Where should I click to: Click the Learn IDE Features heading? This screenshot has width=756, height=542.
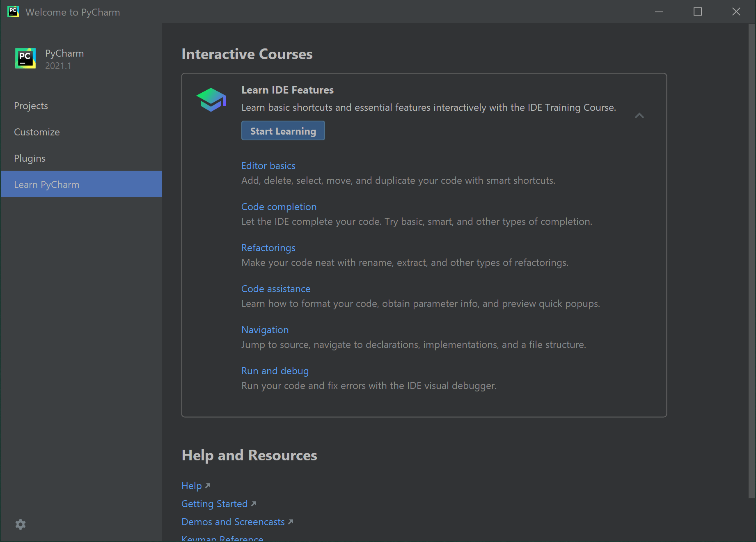(287, 90)
